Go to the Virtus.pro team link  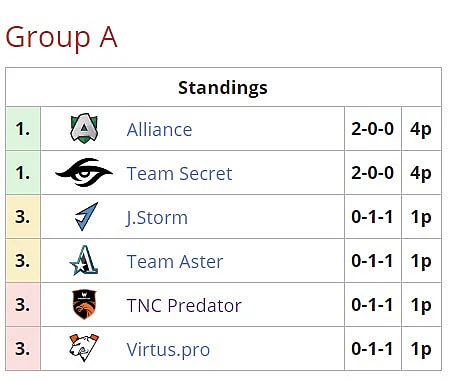[168, 350]
